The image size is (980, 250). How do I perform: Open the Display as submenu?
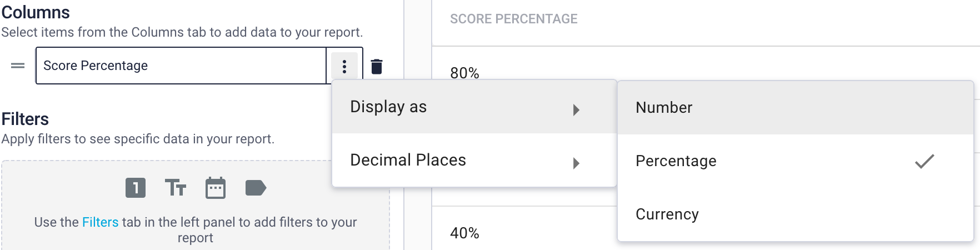coord(474,107)
